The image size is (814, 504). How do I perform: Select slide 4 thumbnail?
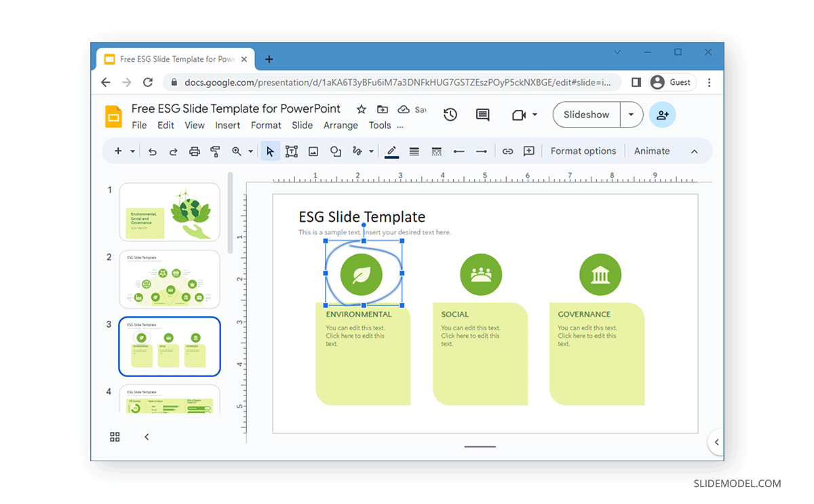170,399
